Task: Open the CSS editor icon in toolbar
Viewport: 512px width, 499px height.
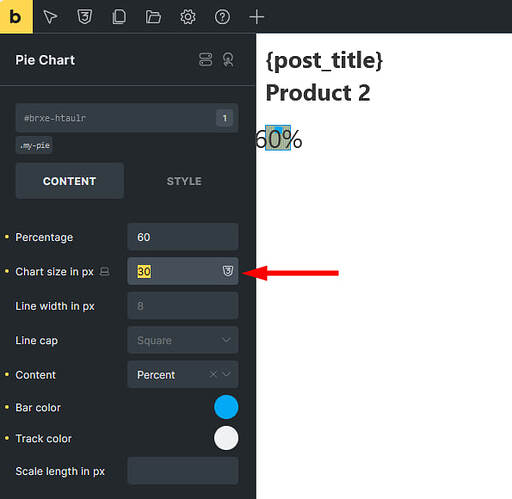Action: tap(85, 17)
